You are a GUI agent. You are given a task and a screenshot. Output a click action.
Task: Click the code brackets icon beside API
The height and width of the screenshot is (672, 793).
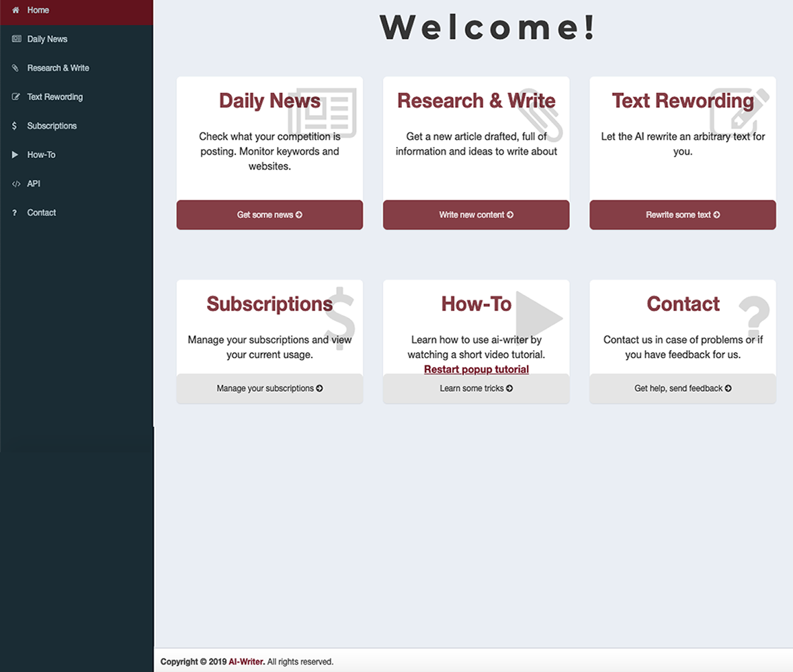click(x=16, y=183)
